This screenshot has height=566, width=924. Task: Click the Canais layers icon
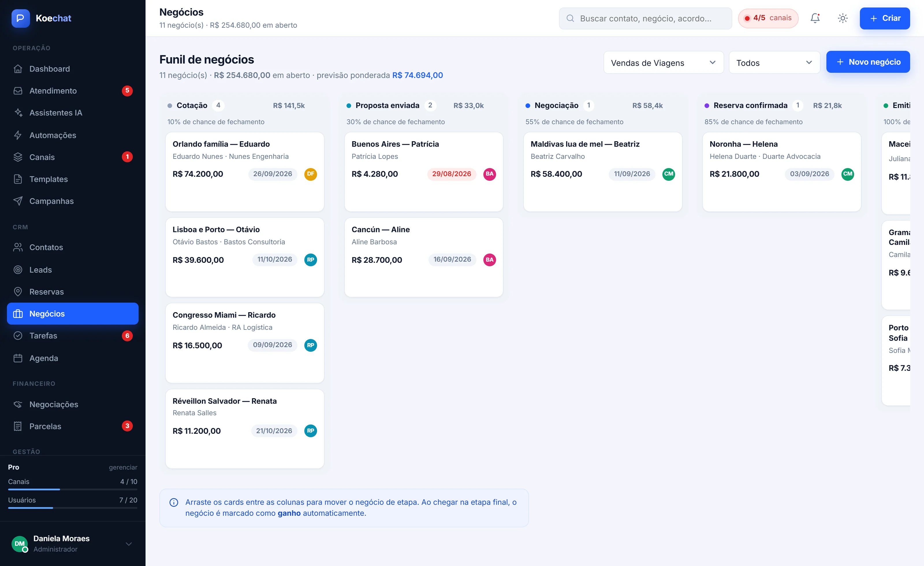18,157
